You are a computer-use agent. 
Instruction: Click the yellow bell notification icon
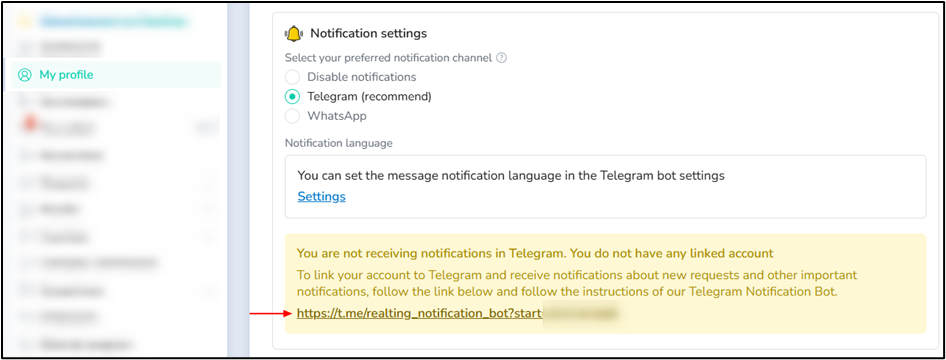(x=294, y=33)
